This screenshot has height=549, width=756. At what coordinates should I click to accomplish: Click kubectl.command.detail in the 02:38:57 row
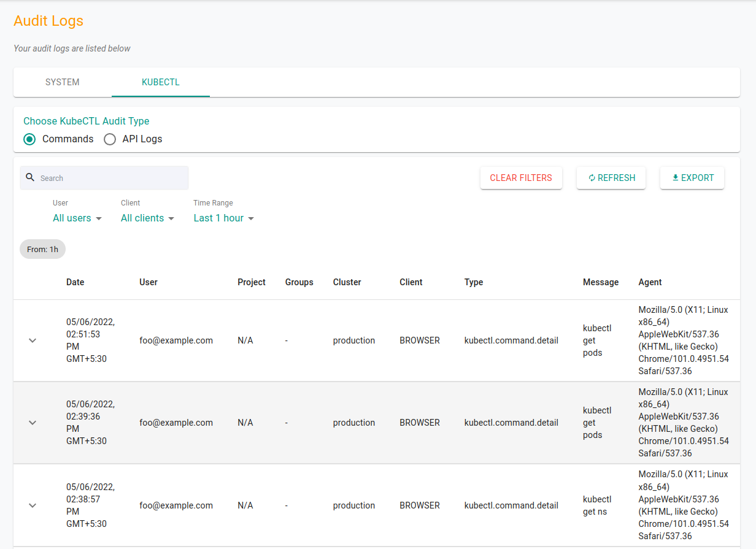[511, 505]
